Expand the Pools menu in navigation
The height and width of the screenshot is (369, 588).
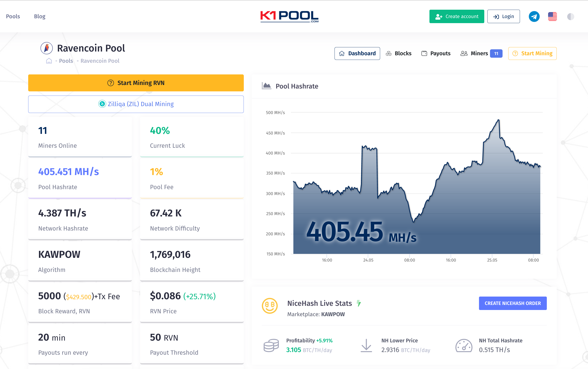point(13,16)
